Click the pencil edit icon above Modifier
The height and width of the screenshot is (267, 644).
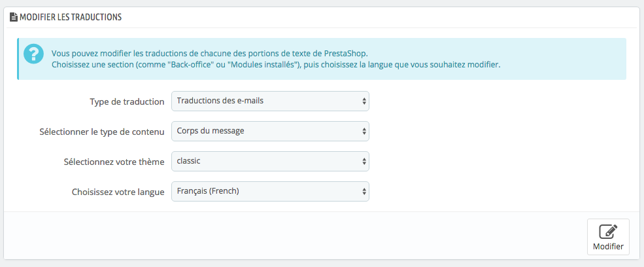(608, 232)
